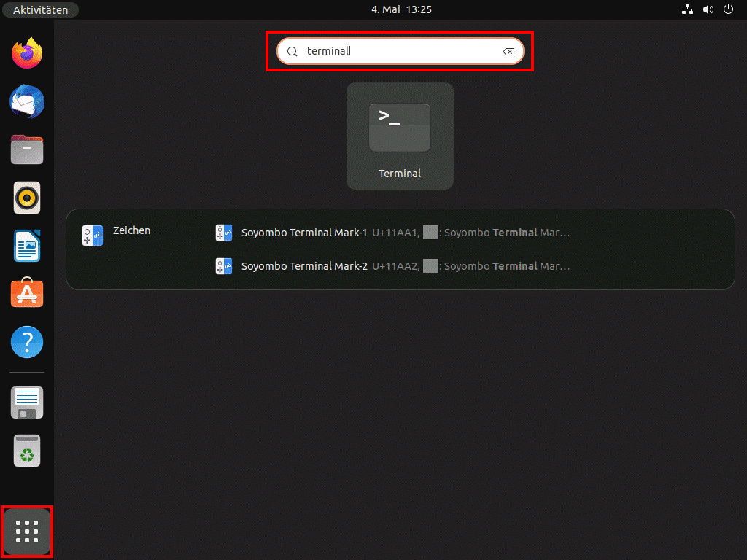This screenshot has height=560, width=747.
Task: Launch LibreOffice Writer from the dock
Action: click(27, 246)
